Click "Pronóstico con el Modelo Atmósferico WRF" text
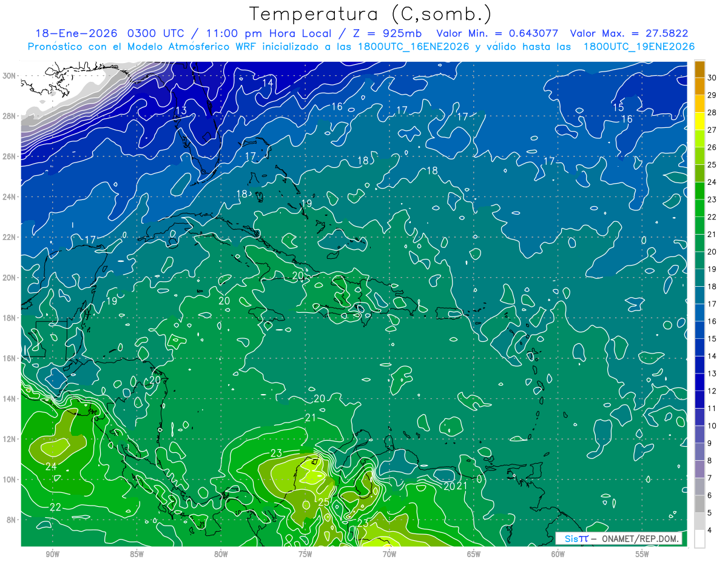 [142, 47]
